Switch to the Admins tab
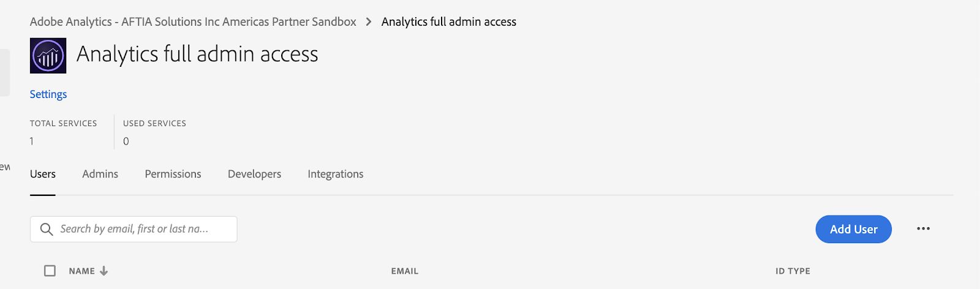This screenshot has height=289, width=980. pyautogui.click(x=100, y=174)
